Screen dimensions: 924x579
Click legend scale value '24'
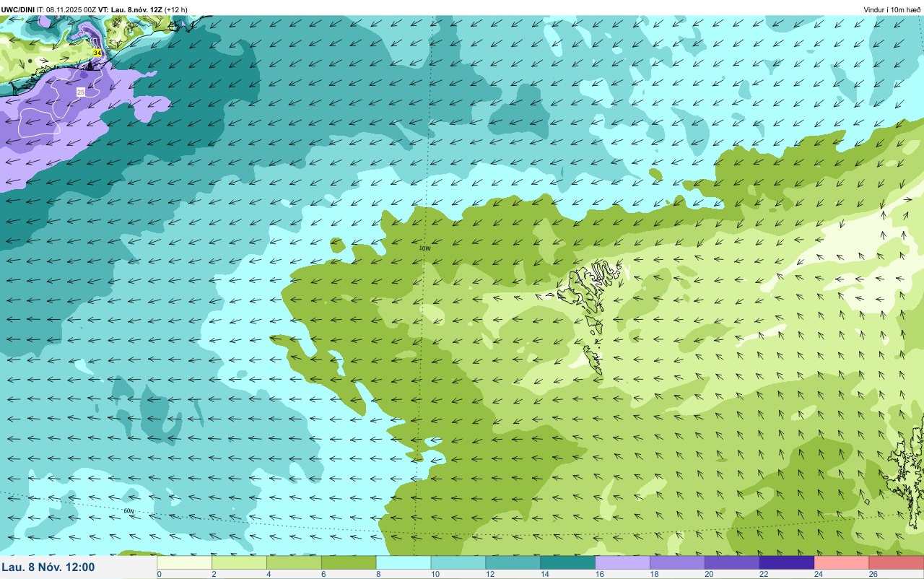tap(818, 575)
